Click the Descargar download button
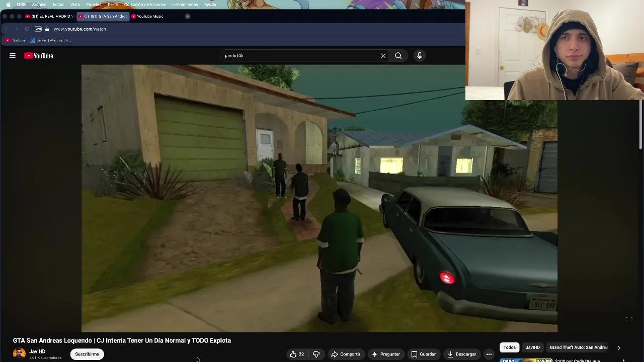 coord(461,354)
